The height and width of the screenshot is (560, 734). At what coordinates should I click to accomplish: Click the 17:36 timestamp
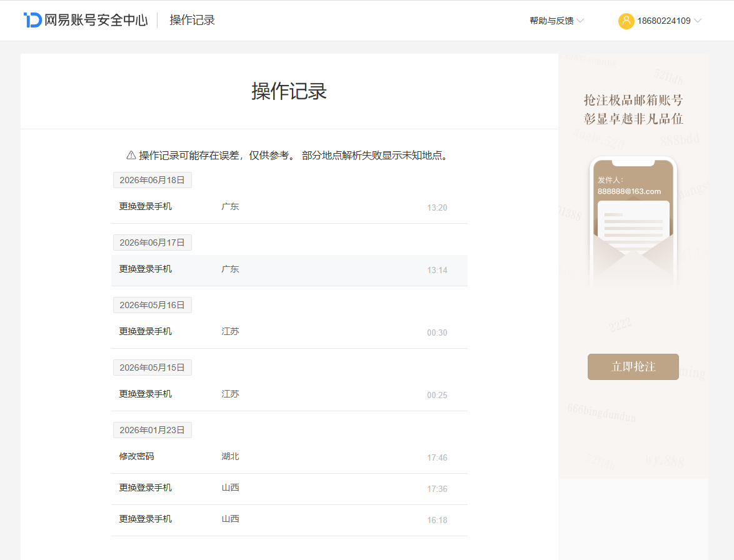coord(437,489)
